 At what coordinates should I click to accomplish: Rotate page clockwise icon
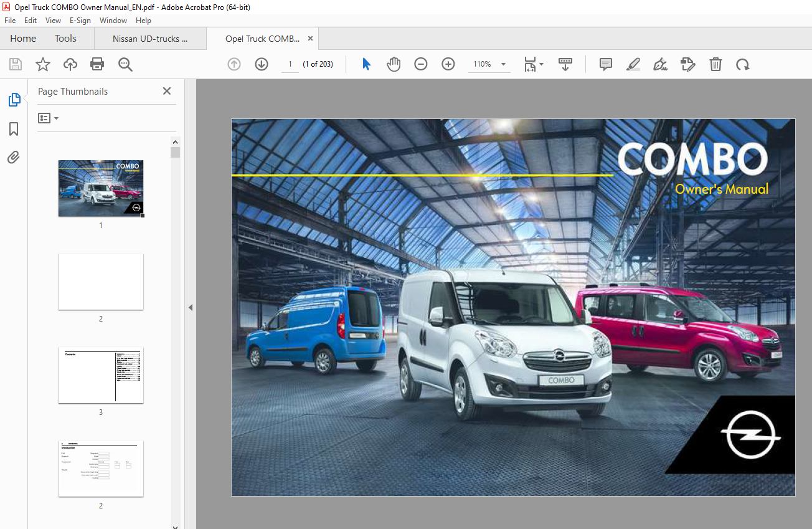[x=743, y=64]
